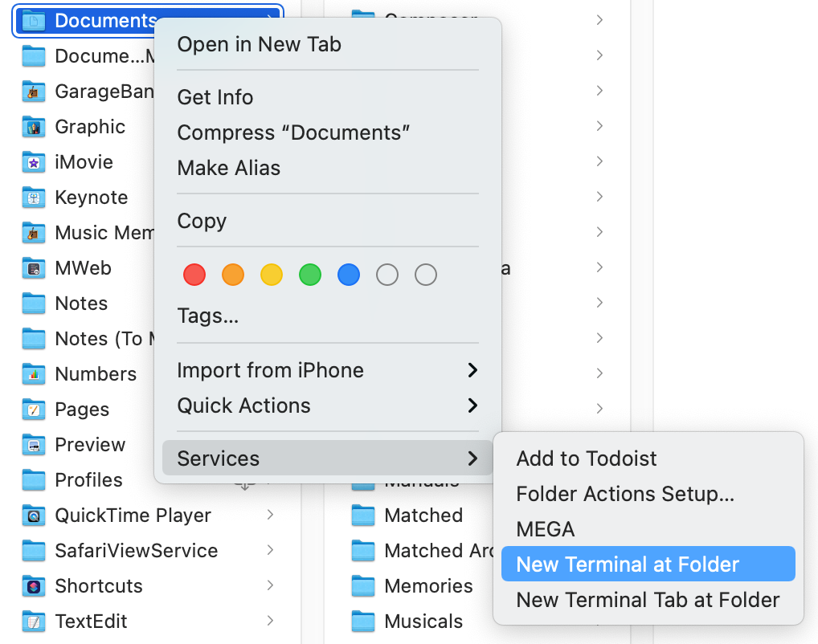
Task: Click Get Info
Action: coord(215,96)
